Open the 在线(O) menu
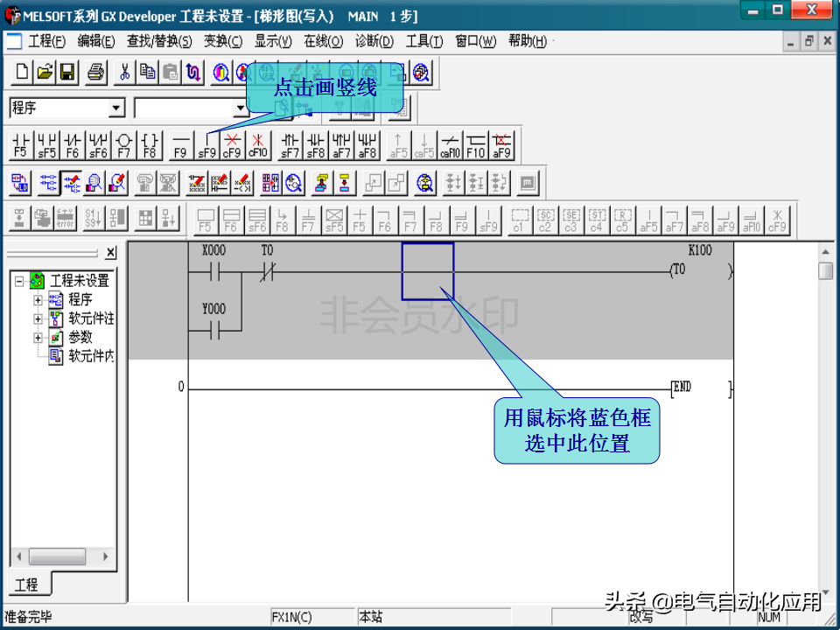Screen dimensions: 840x630 point(324,41)
